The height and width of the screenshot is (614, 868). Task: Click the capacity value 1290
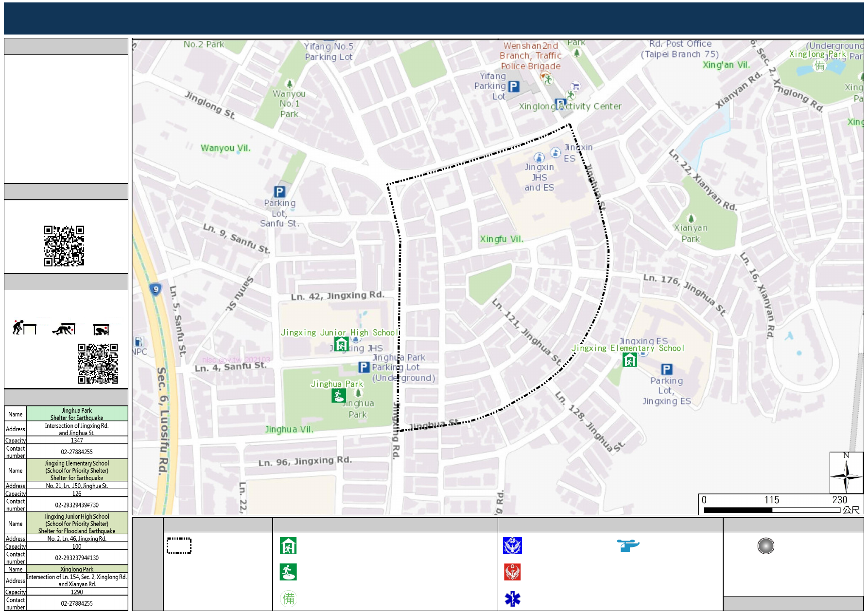(x=77, y=592)
